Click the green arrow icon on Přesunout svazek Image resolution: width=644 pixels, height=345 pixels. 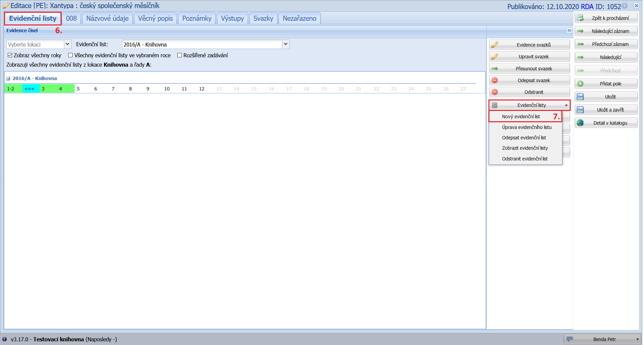pos(495,69)
